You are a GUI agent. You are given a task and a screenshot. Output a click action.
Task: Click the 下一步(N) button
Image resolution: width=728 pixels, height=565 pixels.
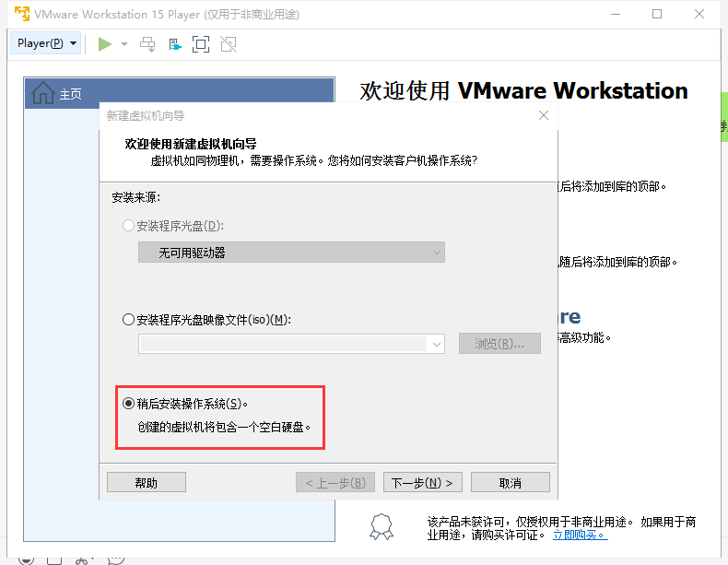coord(422,483)
